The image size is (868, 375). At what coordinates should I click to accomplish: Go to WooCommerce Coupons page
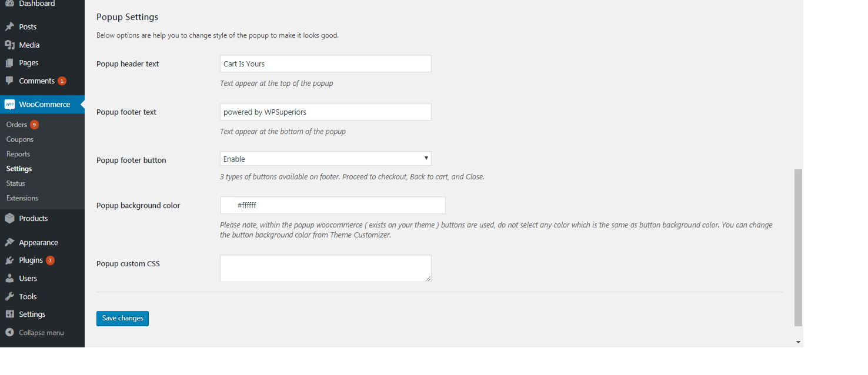(x=20, y=139)
